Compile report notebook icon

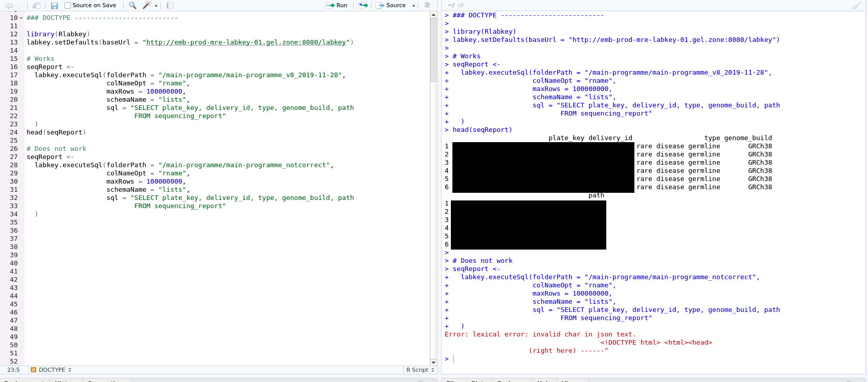[x=170, y=6]
